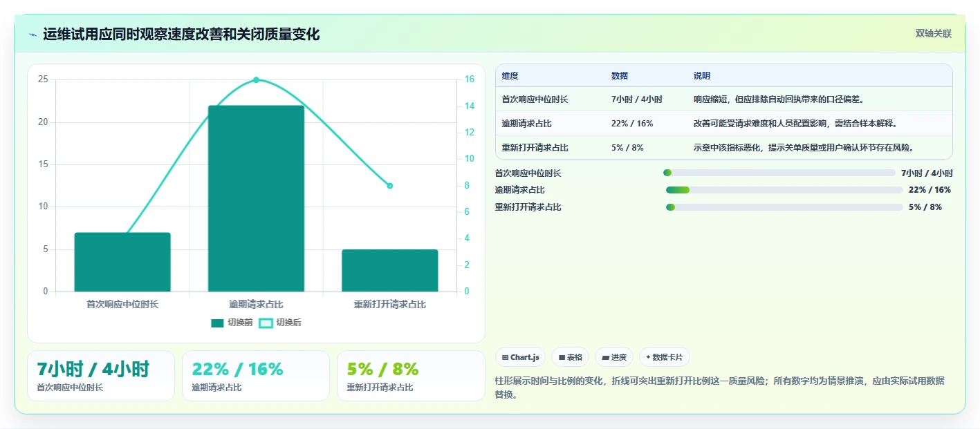Image resolution: width=980 pixels, height=429 pixels.
Task: Click the lightning icon beside the header title
Action: [x=33, y=35]
